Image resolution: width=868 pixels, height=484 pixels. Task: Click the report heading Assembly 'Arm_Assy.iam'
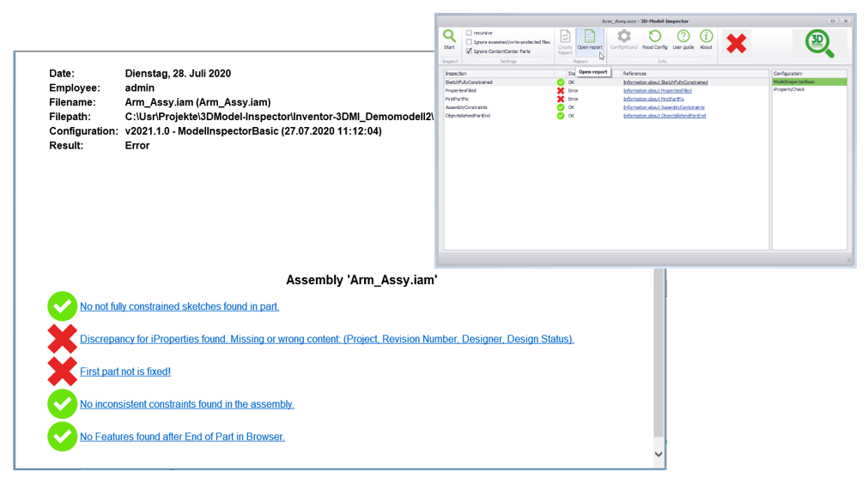tap(361, 280)
